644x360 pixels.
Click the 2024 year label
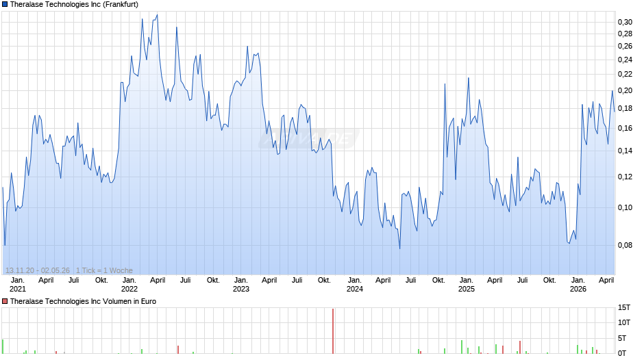[x=355, y=289]
